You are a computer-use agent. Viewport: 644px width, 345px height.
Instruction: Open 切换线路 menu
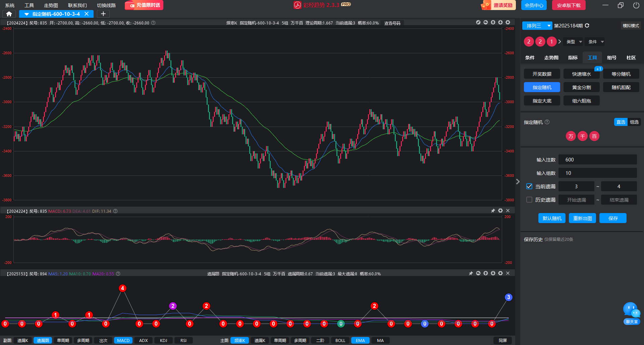click(x=106, y=5)
